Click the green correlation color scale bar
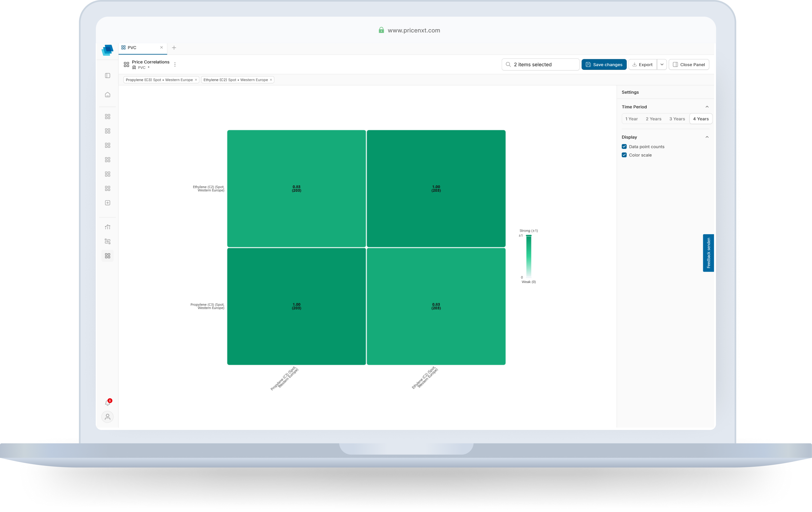The width and height of the screenshot is (812, 512). [529, 256]
